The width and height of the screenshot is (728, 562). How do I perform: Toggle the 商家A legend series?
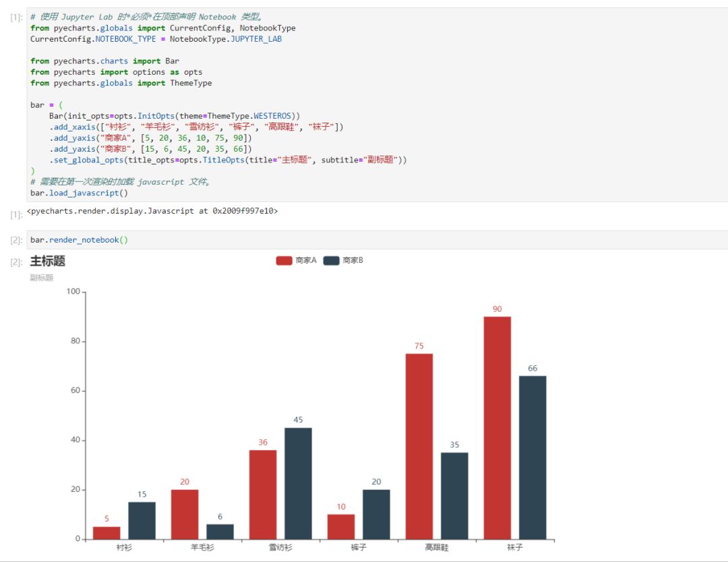296,260
